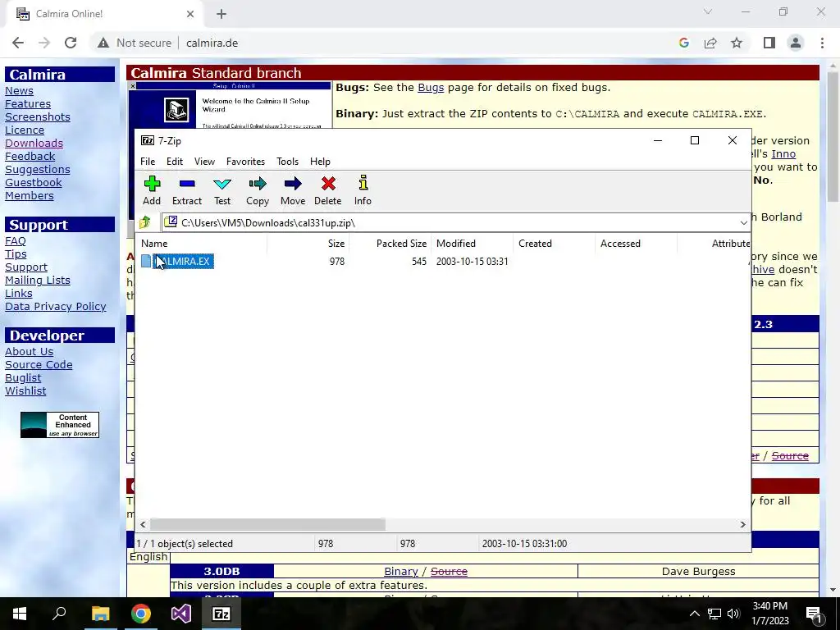The image size is (840, 630).
Task: Sort by the Modified column header
Action: click(x=472, y=243)
